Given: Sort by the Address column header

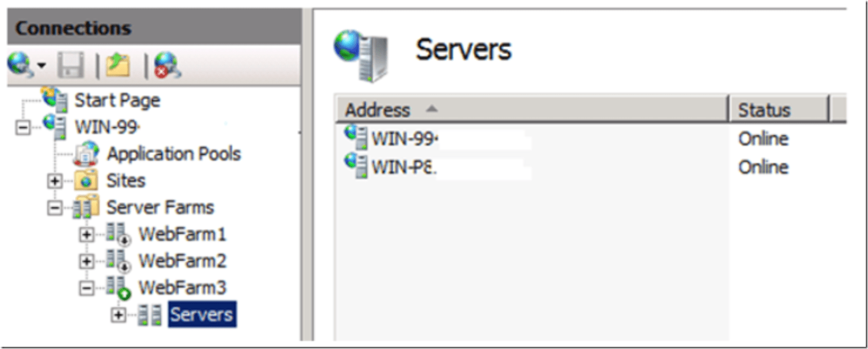Looking at the screenshot, I should pos(532,110).
